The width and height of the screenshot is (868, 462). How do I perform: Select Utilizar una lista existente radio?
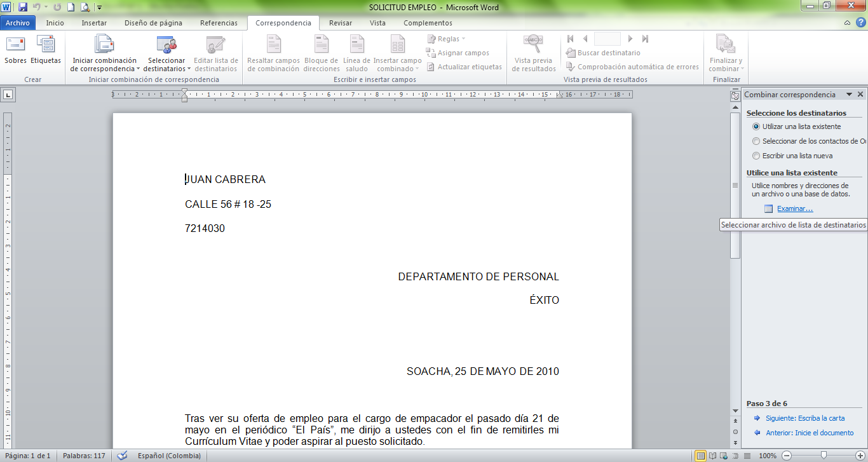pos(756,126)
